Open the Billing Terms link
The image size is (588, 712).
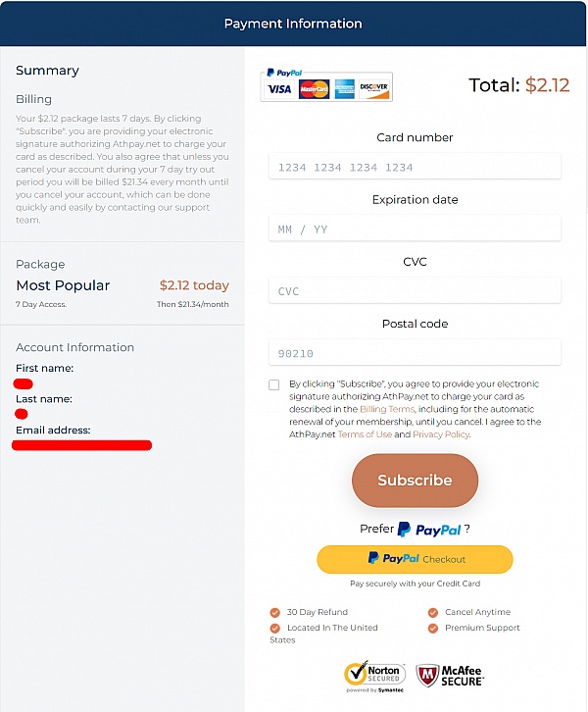coord(386,409)
